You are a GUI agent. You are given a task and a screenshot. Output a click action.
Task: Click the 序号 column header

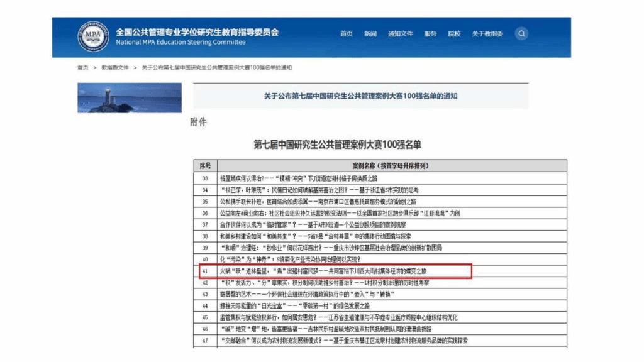[x=206, y=166]
